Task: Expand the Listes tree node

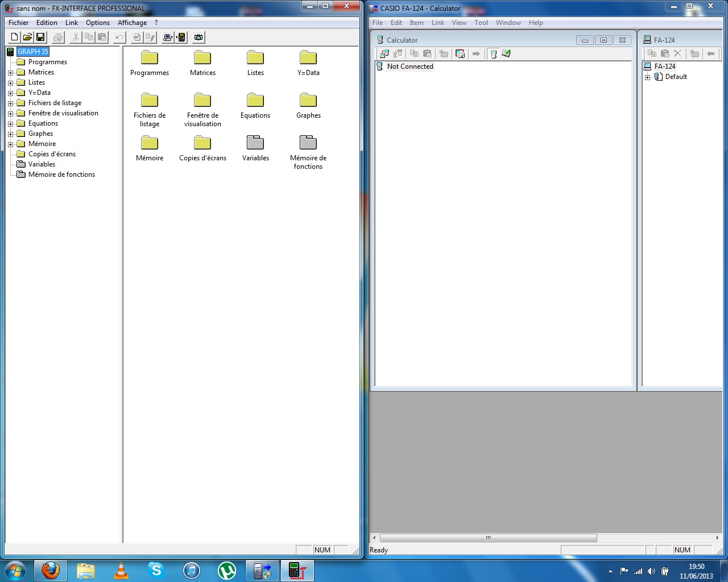Action: coord(10,83)
